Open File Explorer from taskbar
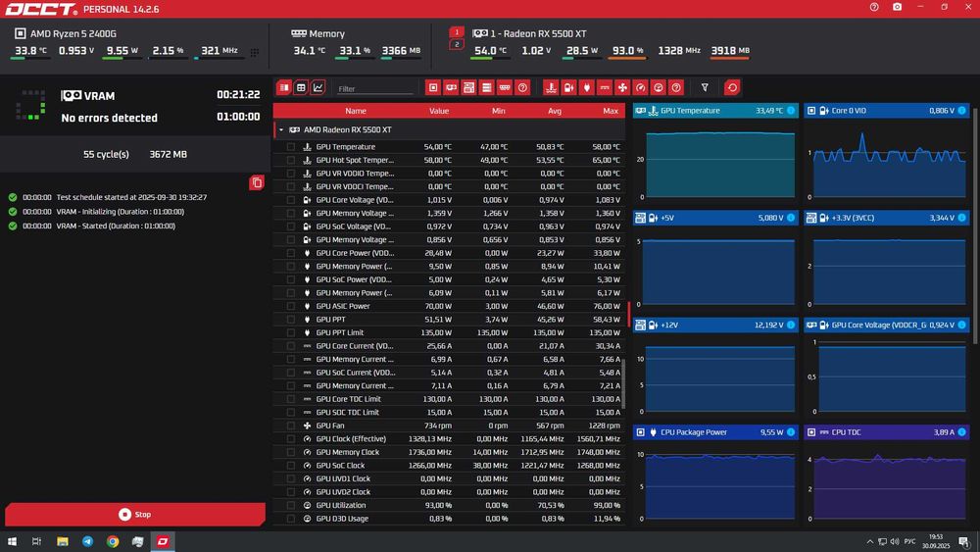The image size is (980, 552). [63, 541]
